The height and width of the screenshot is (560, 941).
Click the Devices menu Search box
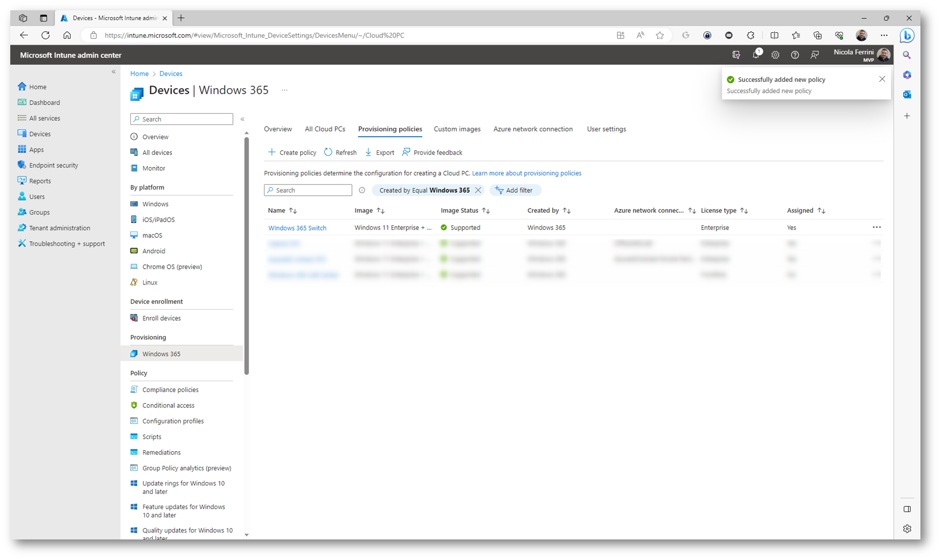(x=182, y=119)
